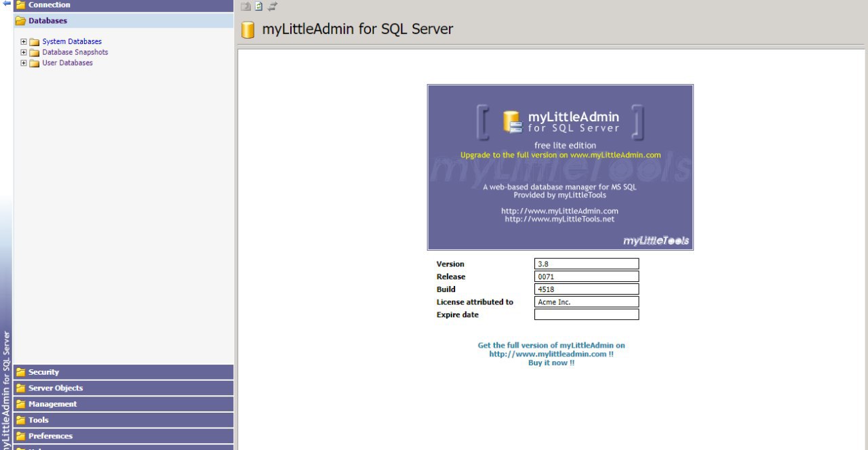This screenshot has height=450, width=868.
Task: Click 'Get the full version of myLittleAdmin' link
Action: click(551, 346)
